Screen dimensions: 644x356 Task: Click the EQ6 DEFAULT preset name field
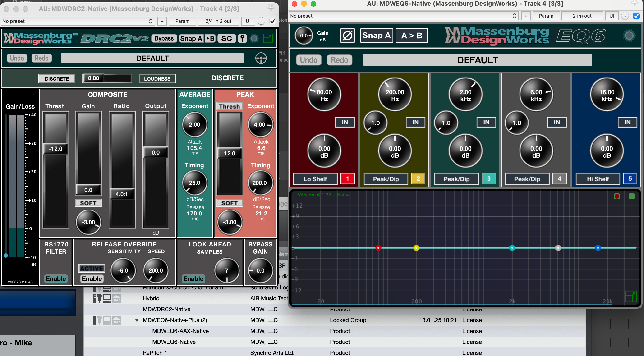pos(478,60)
